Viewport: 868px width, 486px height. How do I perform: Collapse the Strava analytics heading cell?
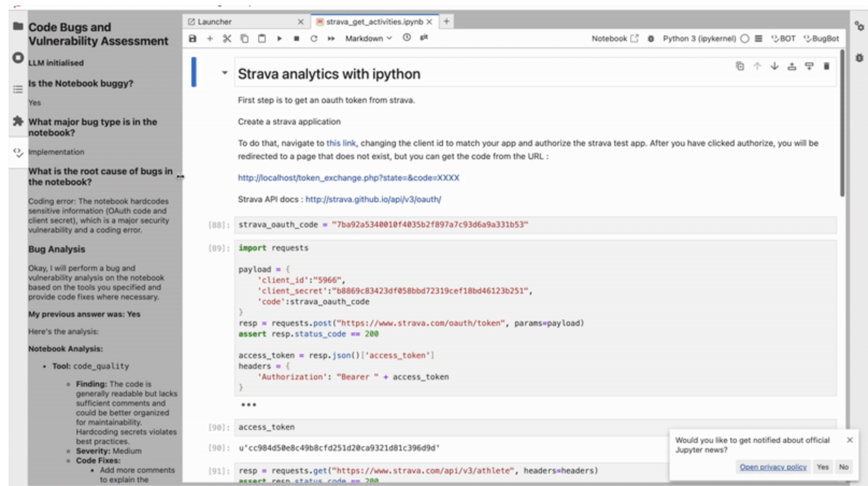(225, 73)
